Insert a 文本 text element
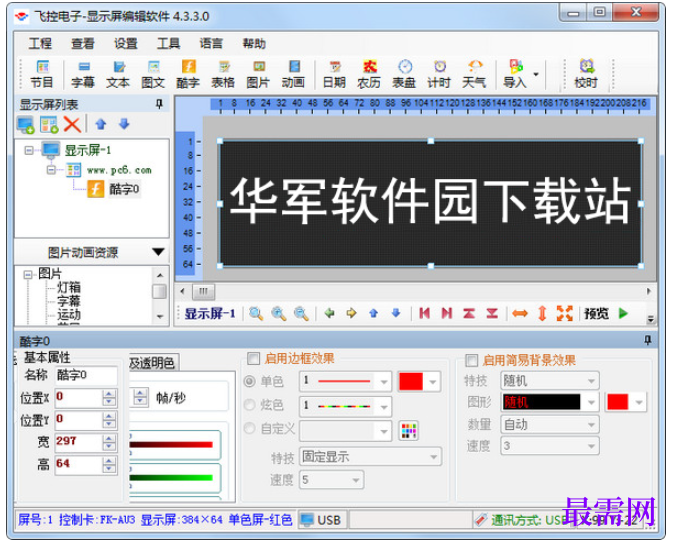The height and width of the screenshot is (543, 674). pos(118,74)
